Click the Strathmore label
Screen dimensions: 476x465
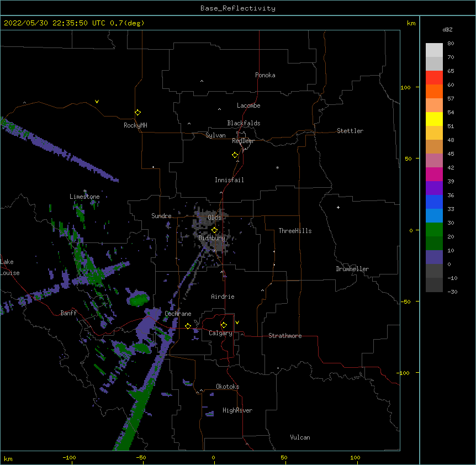285,336
